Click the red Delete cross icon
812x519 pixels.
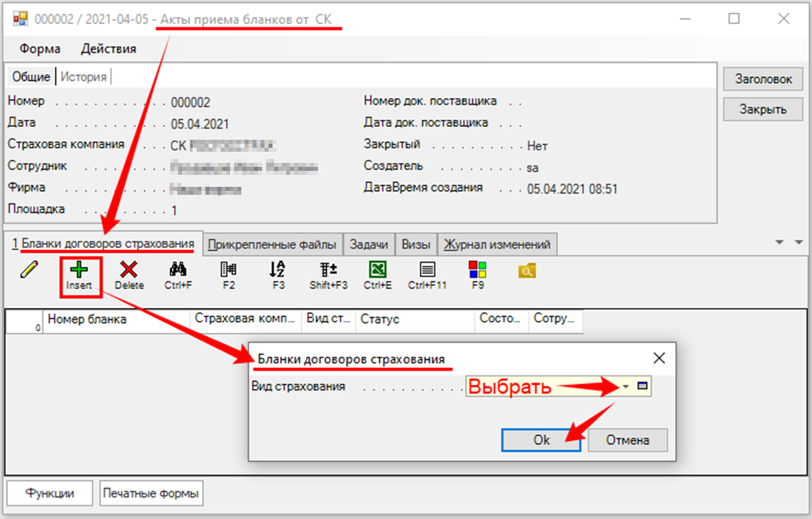click(129, 270)
